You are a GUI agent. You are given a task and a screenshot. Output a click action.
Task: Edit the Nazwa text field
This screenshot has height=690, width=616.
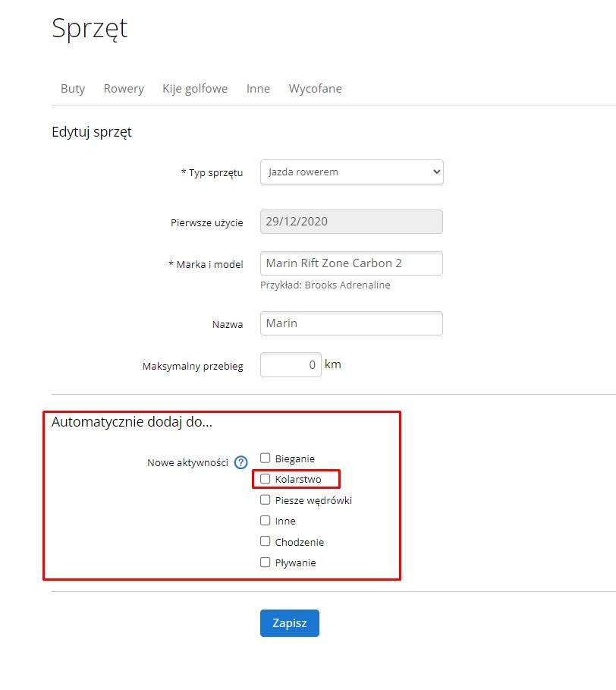click(352, 323)
